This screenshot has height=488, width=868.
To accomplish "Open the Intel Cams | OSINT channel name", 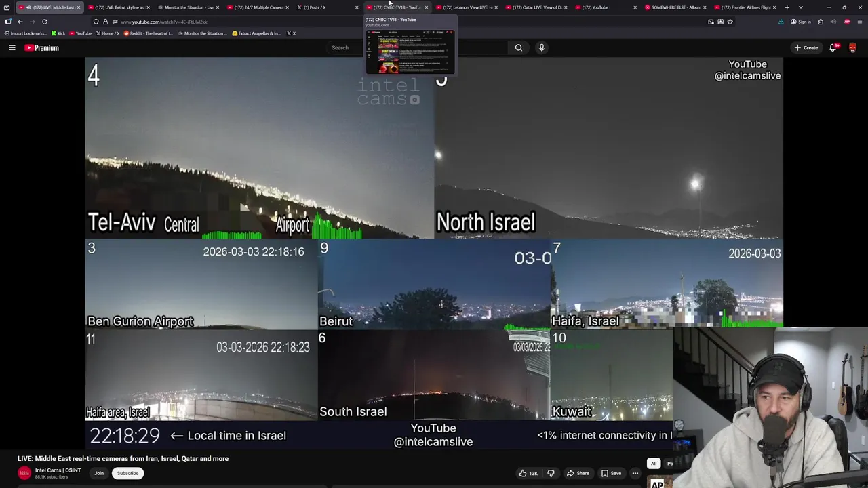I will [58, 470].
